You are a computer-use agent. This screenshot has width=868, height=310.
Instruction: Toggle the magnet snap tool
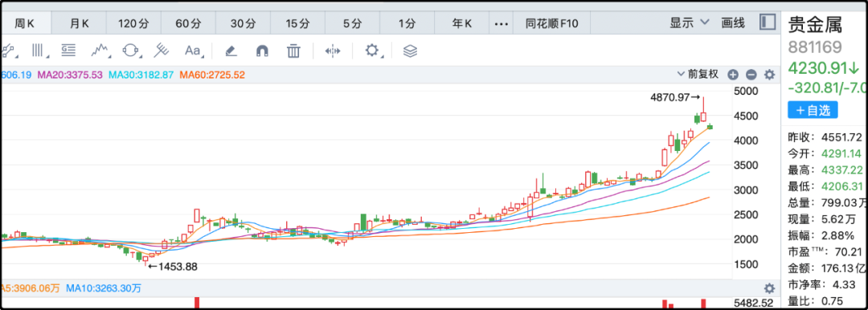[x=262, y=51]
